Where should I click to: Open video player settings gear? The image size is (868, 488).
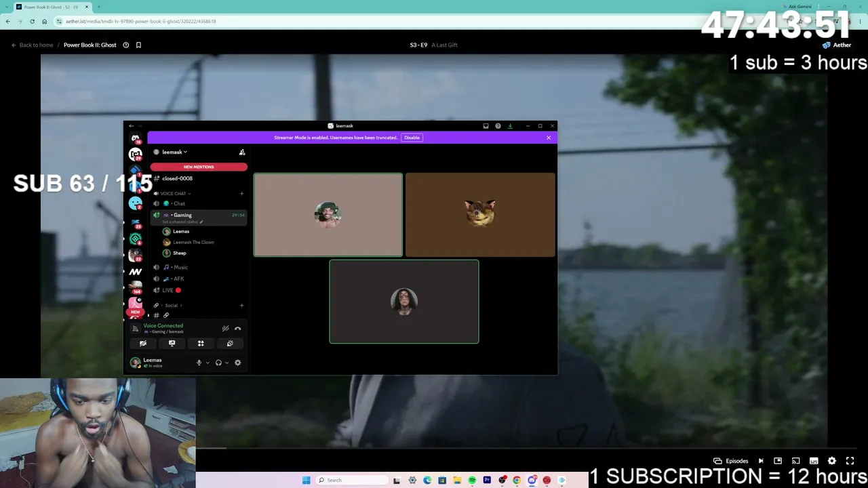(832, 461)
